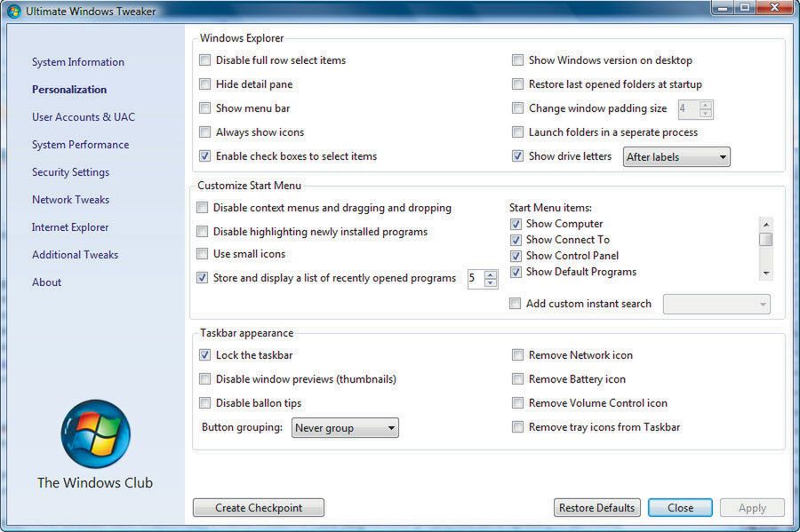Check Remove Network icon
The image size is (800, 532).
tap(517, 355)
